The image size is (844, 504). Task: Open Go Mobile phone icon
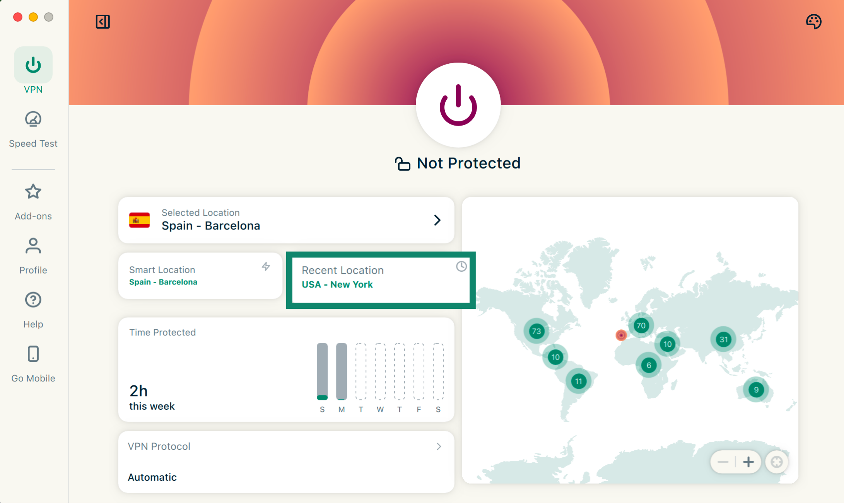click(33, 354)
